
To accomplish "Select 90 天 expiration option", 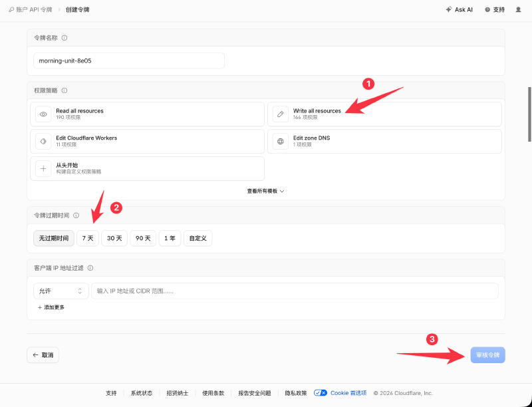I will (143, 238).
